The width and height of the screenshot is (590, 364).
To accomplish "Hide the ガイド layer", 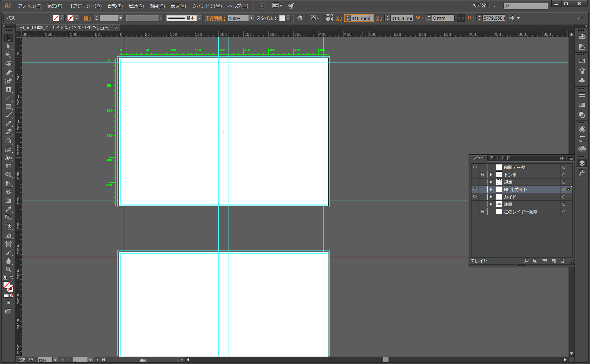I will pyautogui.click(x=475, y=197).
